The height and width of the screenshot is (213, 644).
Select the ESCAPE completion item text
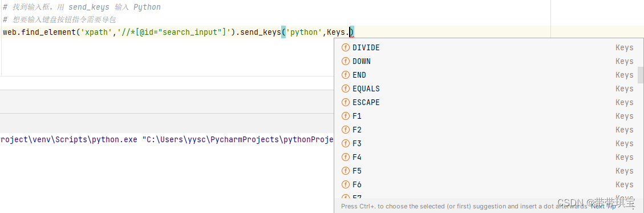(366, 102)
